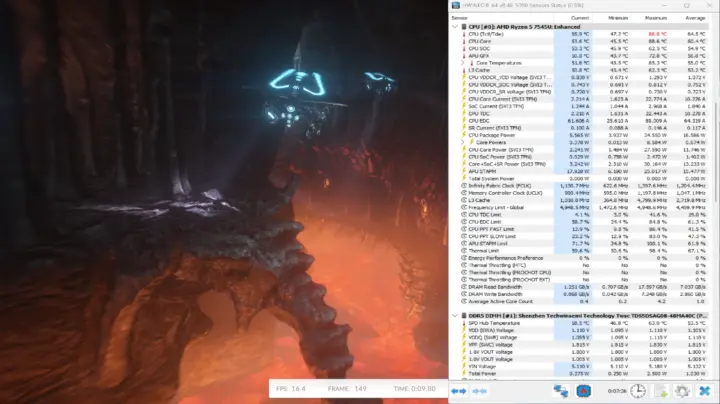Collapse the DDR5 DIMM [#1] sensor group
The image size is (720, 404).
(455, 316)
